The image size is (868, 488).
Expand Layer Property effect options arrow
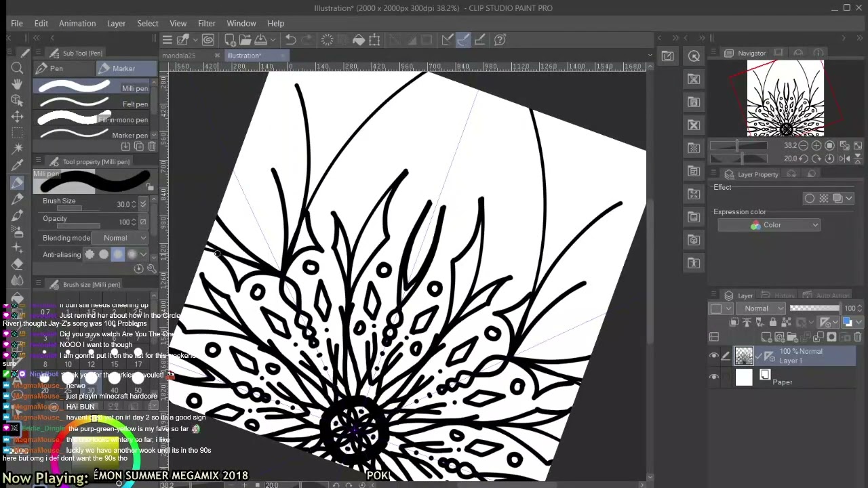coord(850,199)
